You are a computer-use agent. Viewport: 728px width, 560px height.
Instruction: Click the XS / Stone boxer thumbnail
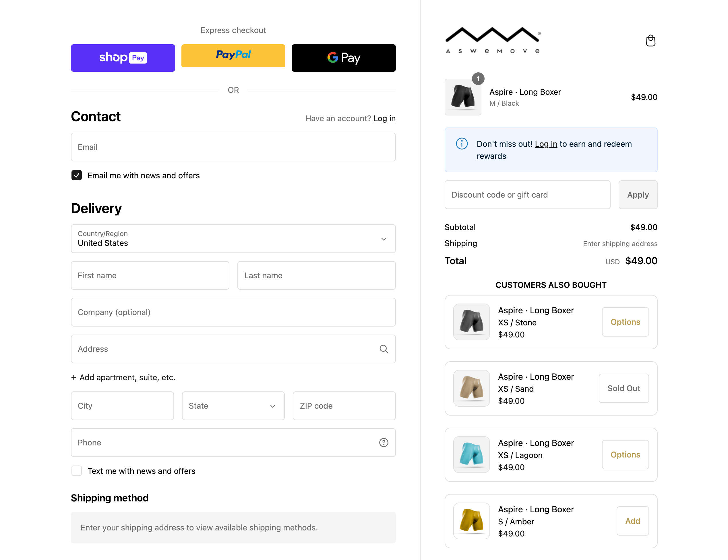point(471,322)
